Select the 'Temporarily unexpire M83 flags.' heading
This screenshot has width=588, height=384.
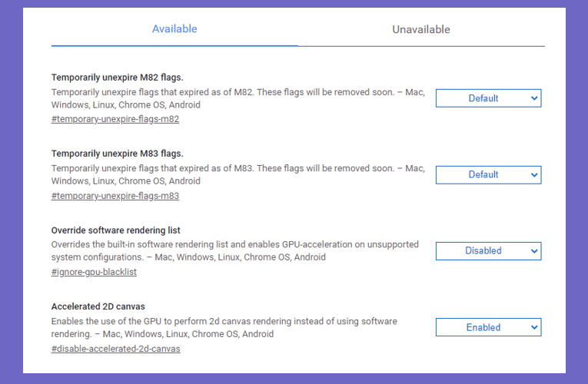point(118,154)
